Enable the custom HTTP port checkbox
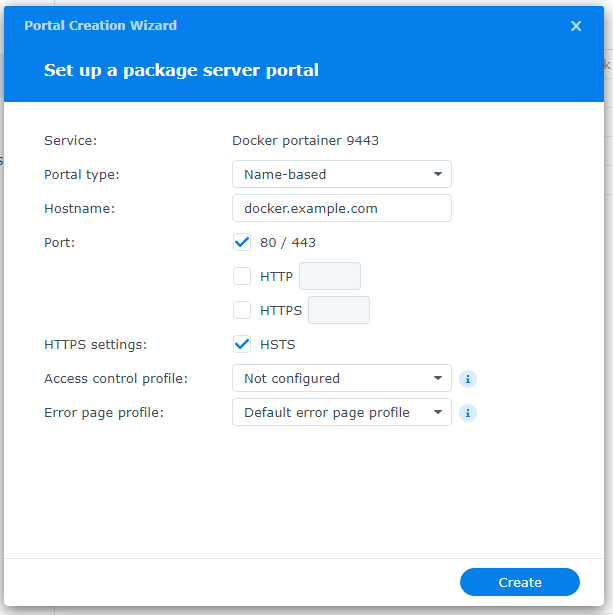613x615 pixels. point(242,276)
